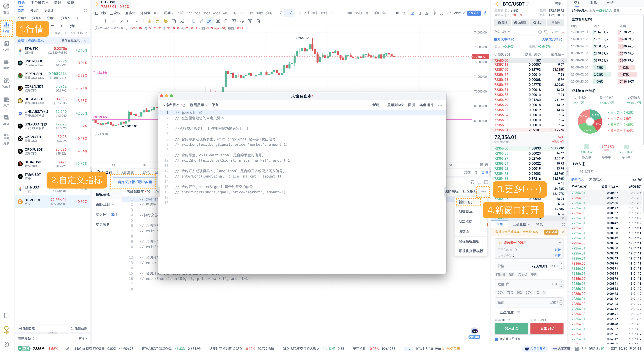
Task: Select 可视化指标模板 from the more menu
Action: coord(470,251)
